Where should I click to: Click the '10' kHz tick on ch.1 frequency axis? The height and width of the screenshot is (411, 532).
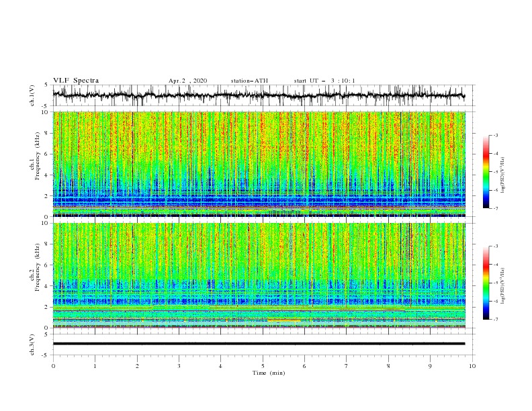[46, 112]
